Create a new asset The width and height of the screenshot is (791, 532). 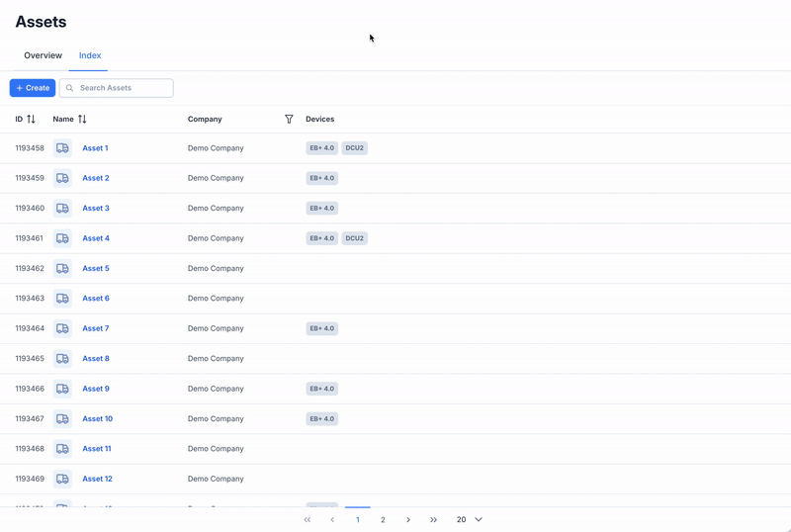[33, 88]
